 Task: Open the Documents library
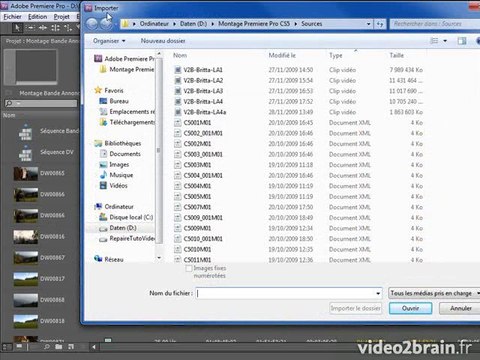click(120, 154)
